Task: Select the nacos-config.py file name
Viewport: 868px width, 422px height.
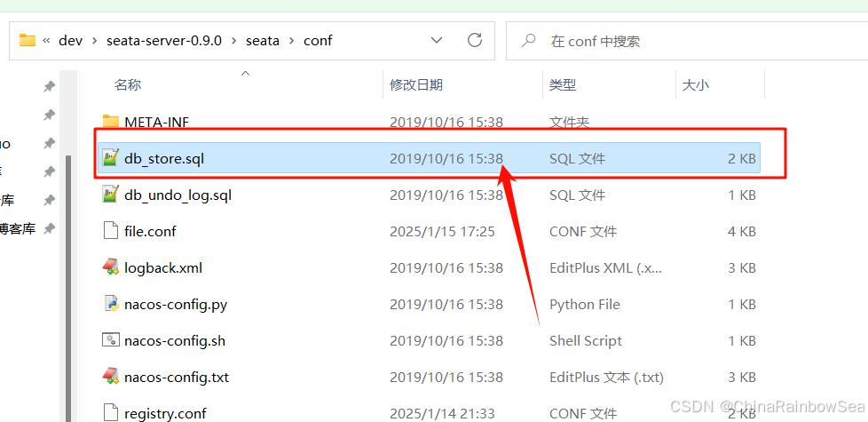Action: 176,305
